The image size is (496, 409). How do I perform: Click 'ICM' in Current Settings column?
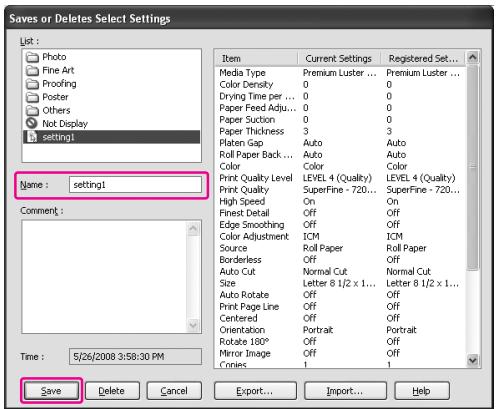(x=311, y=236)
